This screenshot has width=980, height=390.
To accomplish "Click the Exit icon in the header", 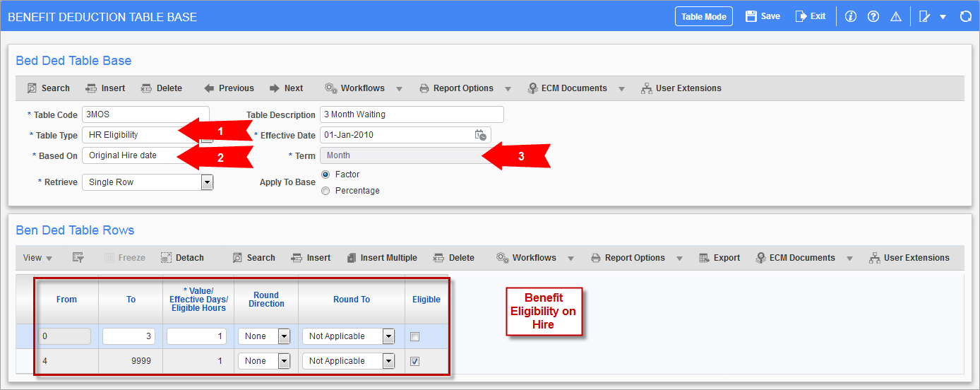I will 801,16.
